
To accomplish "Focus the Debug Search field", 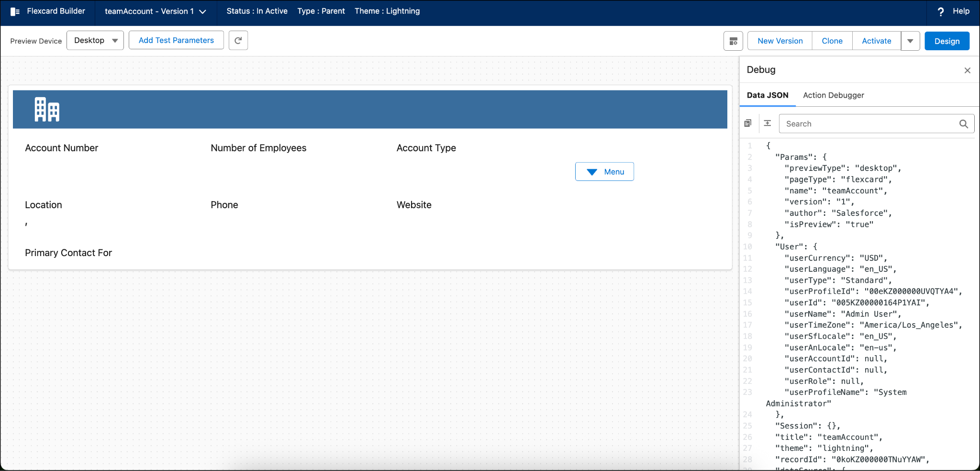I will pos(877,123).
